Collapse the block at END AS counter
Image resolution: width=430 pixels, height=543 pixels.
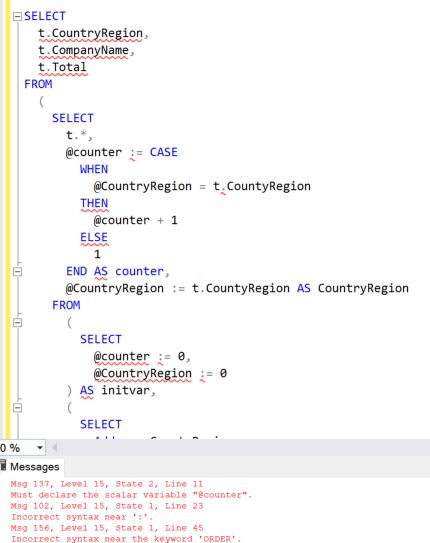pyautogui.click(x=17, y=272)
